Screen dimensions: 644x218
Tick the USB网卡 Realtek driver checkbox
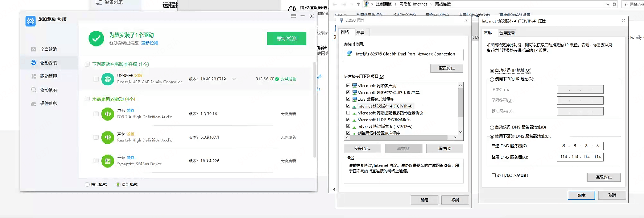96,79
